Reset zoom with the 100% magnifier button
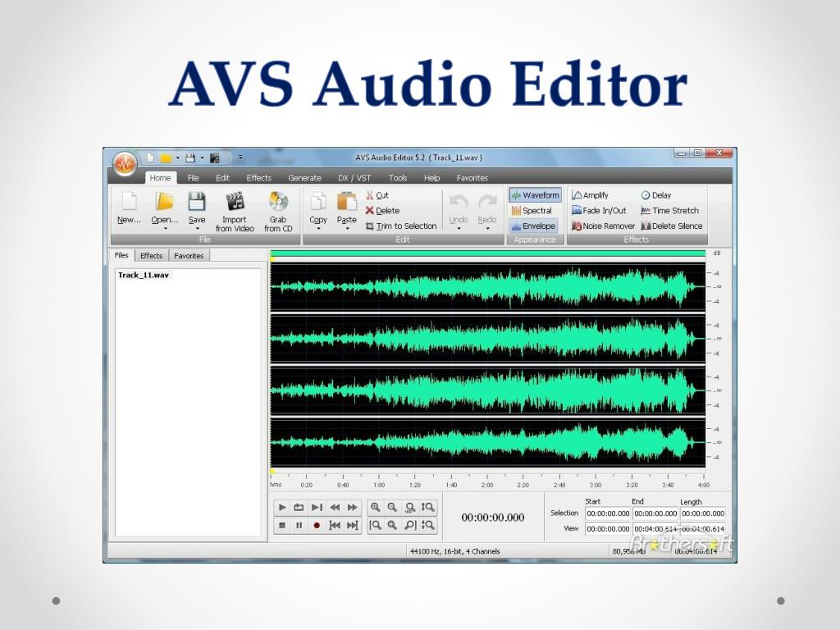 coord(410,507)
